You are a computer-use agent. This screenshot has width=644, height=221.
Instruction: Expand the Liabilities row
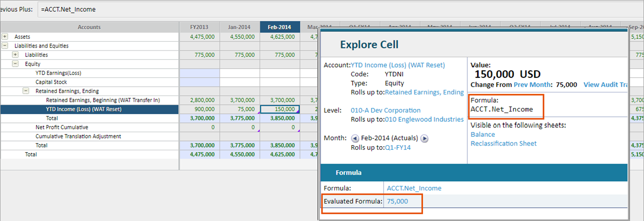pyautogui.click(x=15, y=55)
